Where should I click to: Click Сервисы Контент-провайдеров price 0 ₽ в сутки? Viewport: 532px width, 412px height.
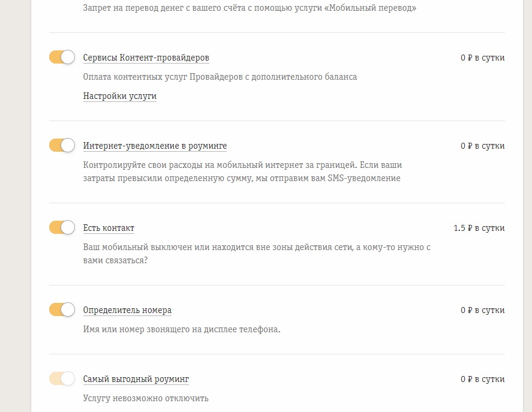pyautogui.click(x=482, y=58)
